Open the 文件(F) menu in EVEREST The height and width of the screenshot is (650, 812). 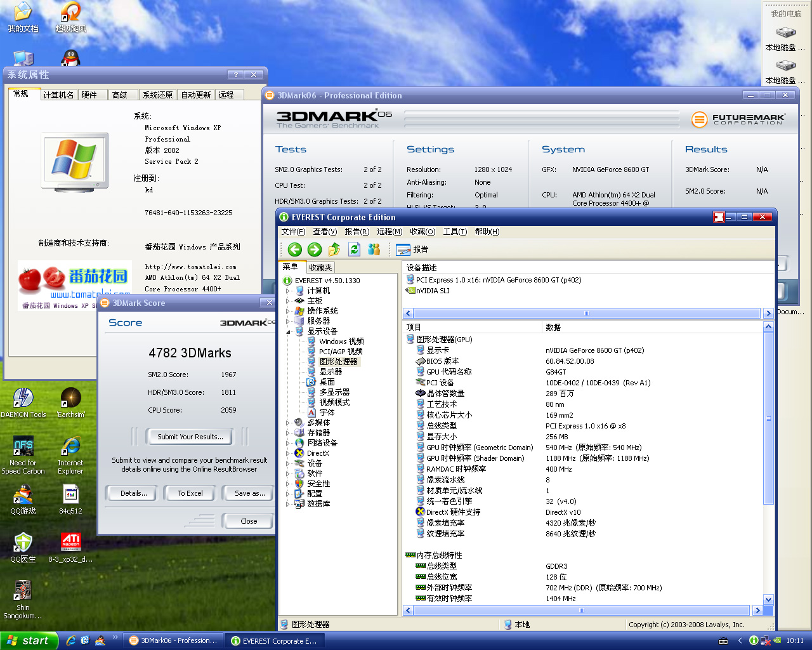click(293, 232)
